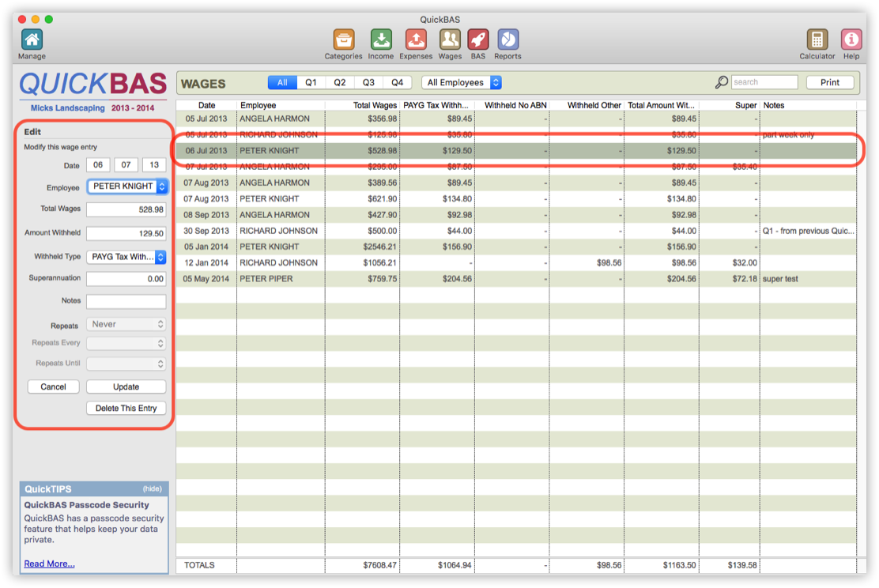Click Delete This Entry

[126, 408]
